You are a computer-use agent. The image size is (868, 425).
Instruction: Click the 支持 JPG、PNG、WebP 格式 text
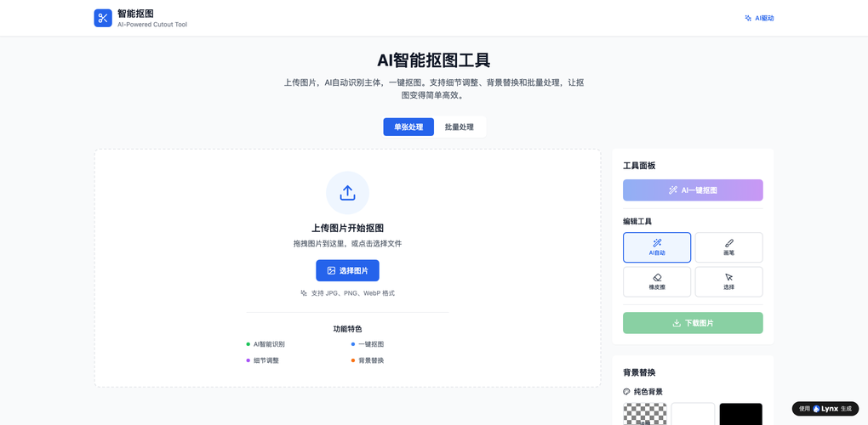353,293
